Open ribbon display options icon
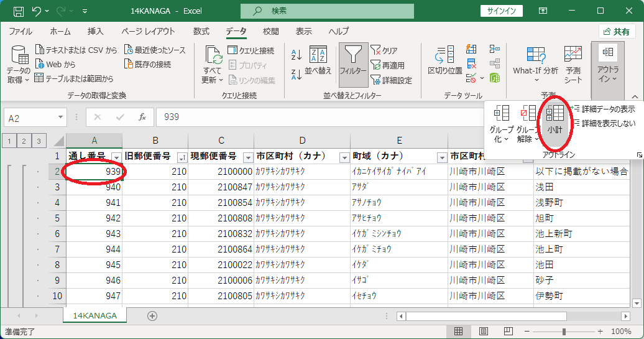Screen dimensions: 644x339 tap(543, 11)
